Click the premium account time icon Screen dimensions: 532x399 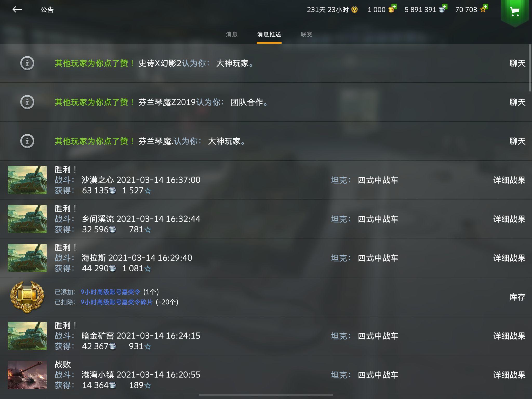pos(355,10)
